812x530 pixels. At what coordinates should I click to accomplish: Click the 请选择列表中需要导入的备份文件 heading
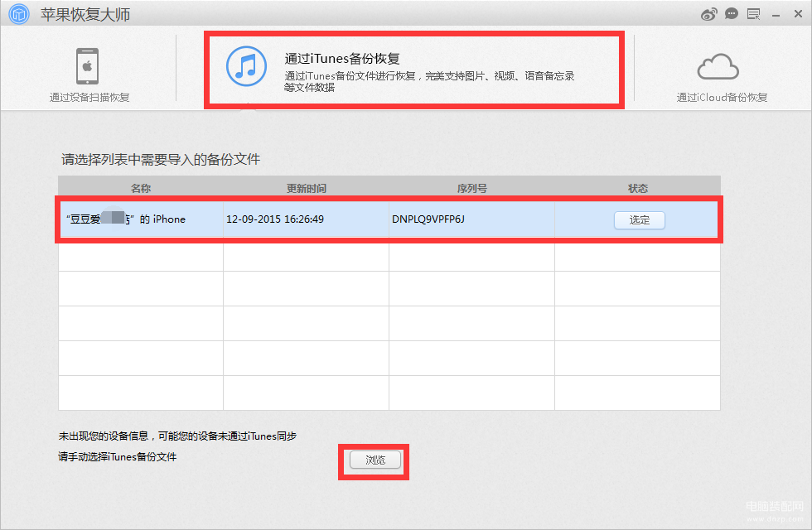pos(161,159)
